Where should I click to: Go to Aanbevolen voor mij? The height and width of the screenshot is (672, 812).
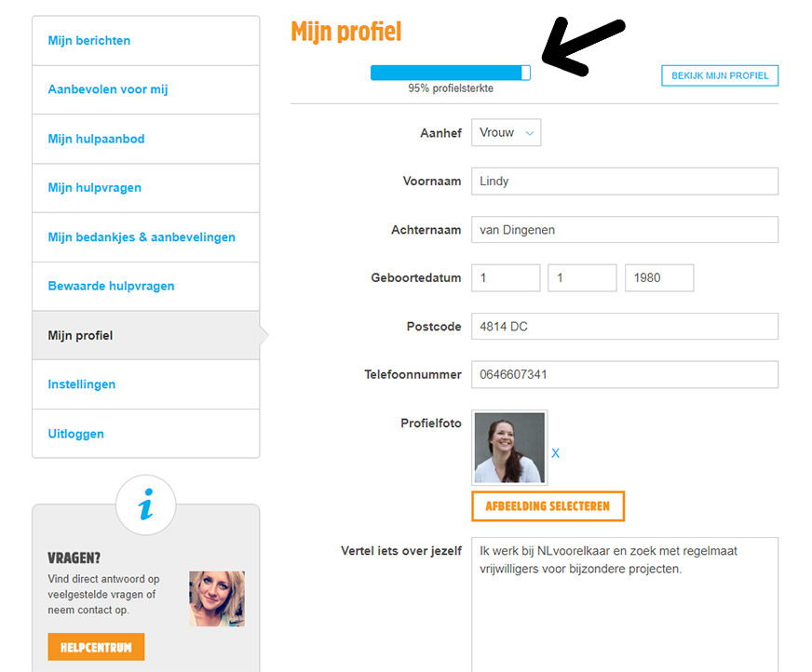108,90
